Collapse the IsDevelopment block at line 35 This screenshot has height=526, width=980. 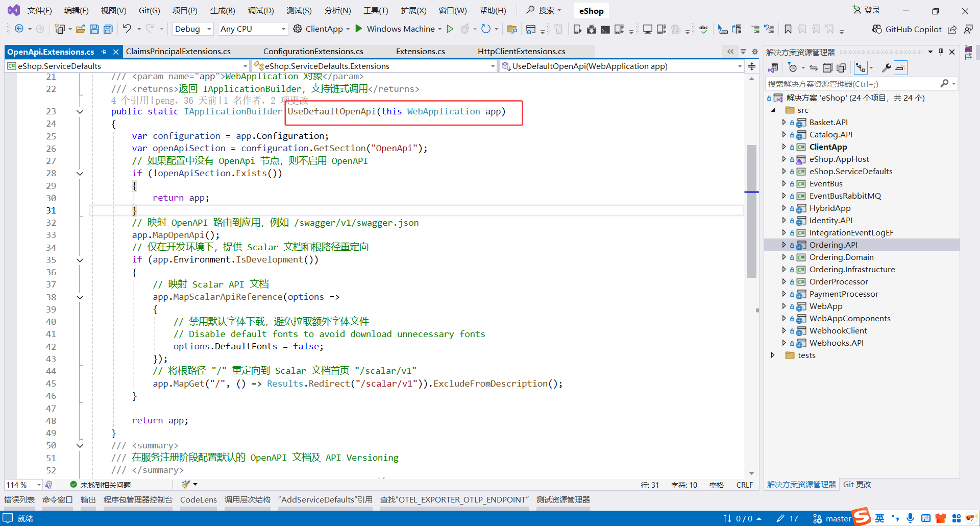pos(80,260)
